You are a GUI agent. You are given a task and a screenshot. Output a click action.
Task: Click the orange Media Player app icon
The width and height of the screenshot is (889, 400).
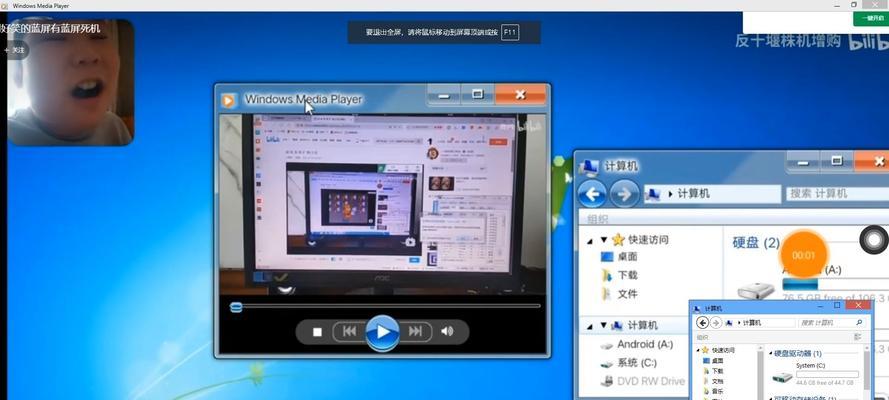tap(228, 100)
